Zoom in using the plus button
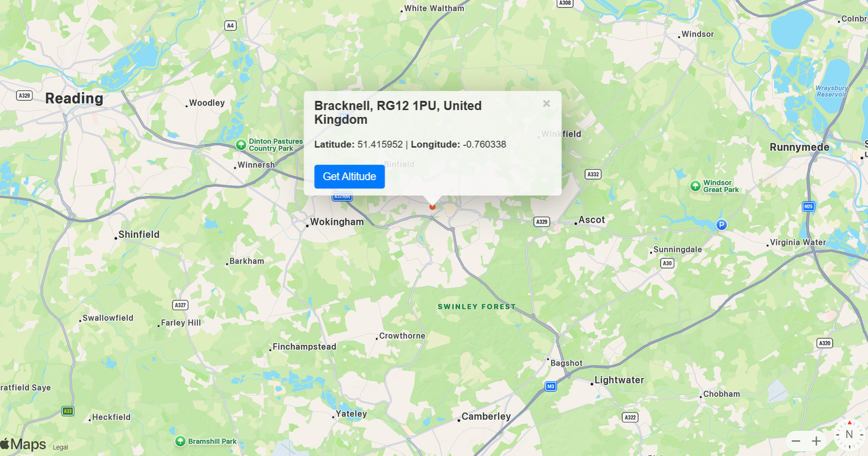 (x=816, y=441)
